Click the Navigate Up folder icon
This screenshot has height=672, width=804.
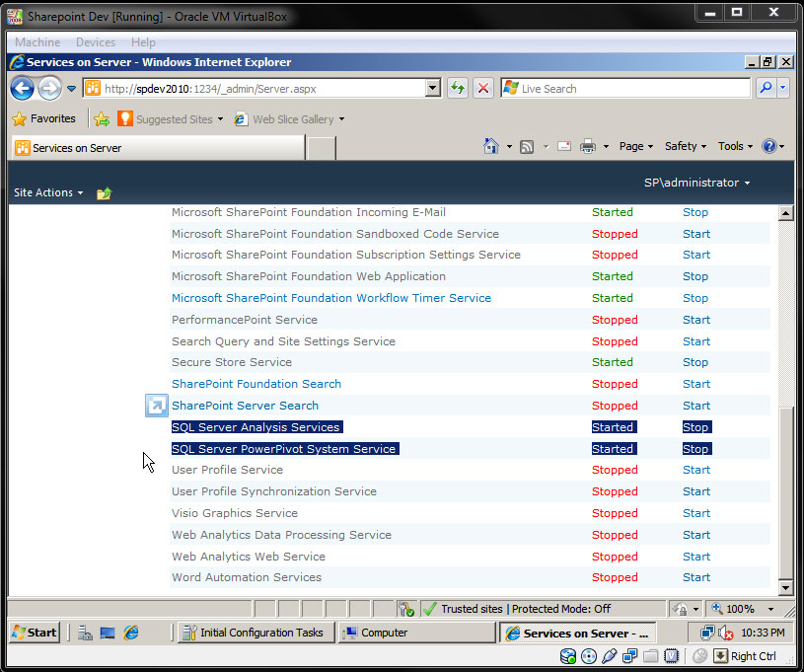click(105, 192)
